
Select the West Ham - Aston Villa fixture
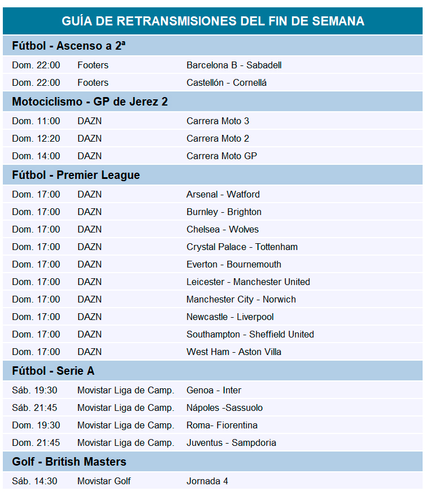234,352
